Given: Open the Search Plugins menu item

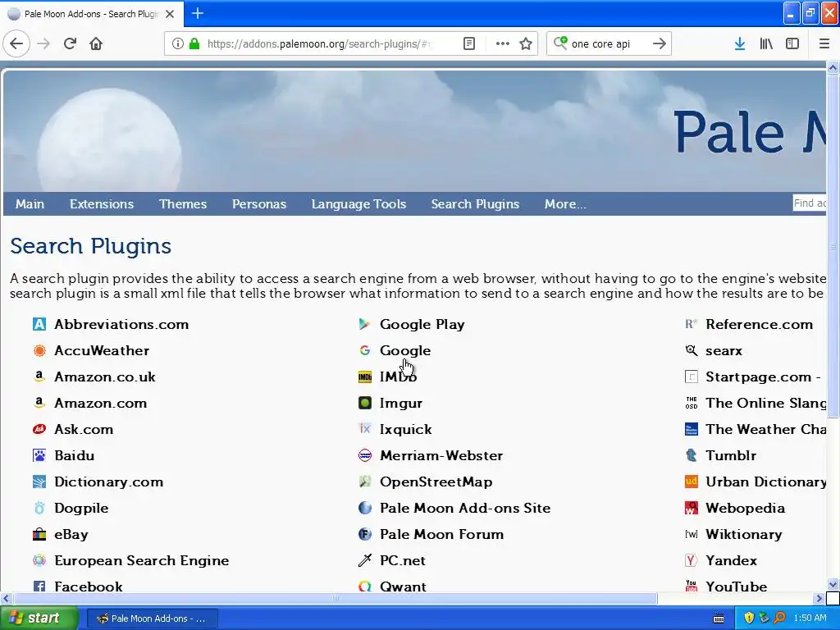Looking at the screenshot, I should 475,204.
